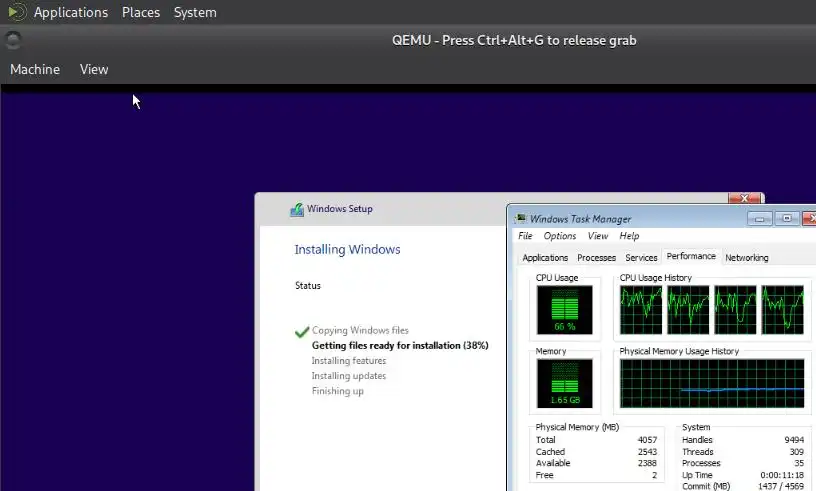Click the 'Installing Windows' heading
Viewport: 816px width, 491px height.
(x=347, y=249)
